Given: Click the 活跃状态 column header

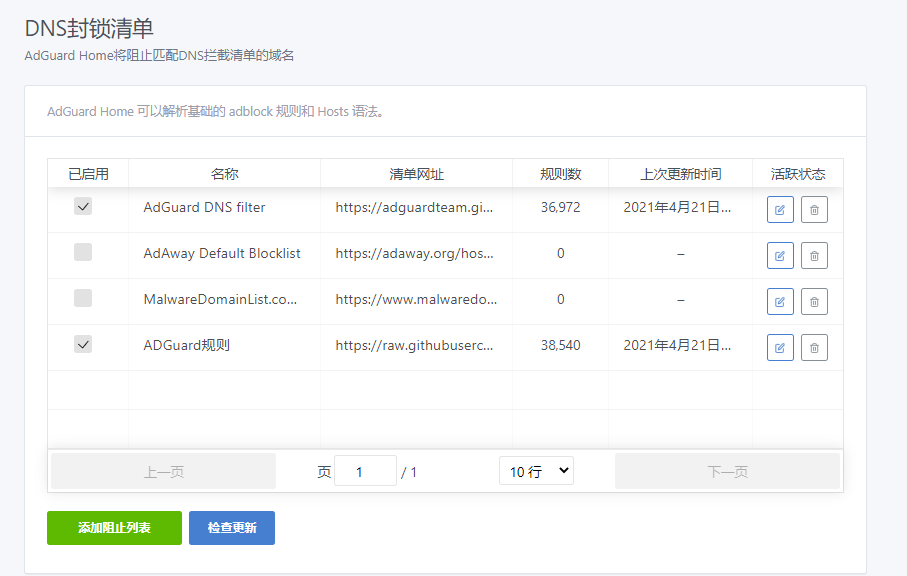Looking at the screenshot, I should tap(798, 174).
